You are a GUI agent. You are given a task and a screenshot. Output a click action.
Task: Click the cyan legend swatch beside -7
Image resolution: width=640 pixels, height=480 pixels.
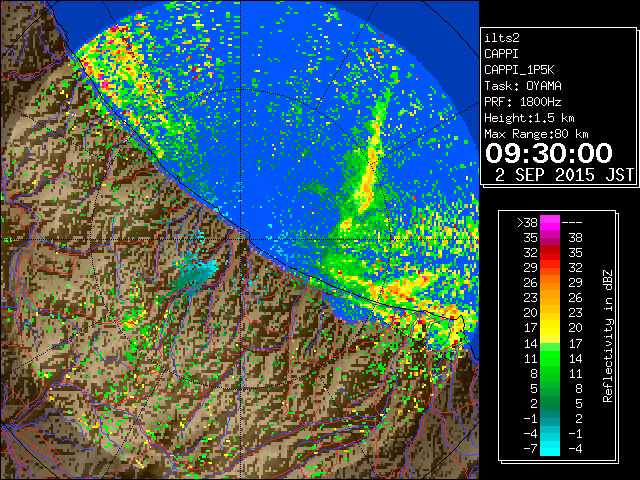tap(550, 448)
